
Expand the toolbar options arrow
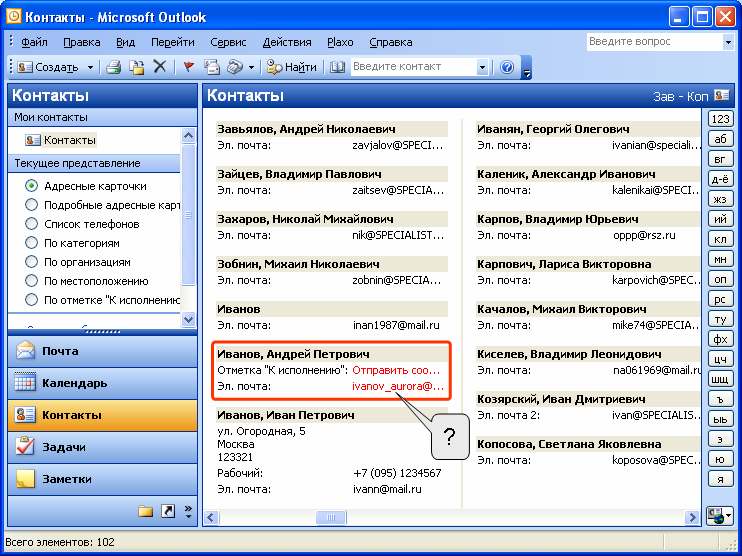tap(526, 68)
